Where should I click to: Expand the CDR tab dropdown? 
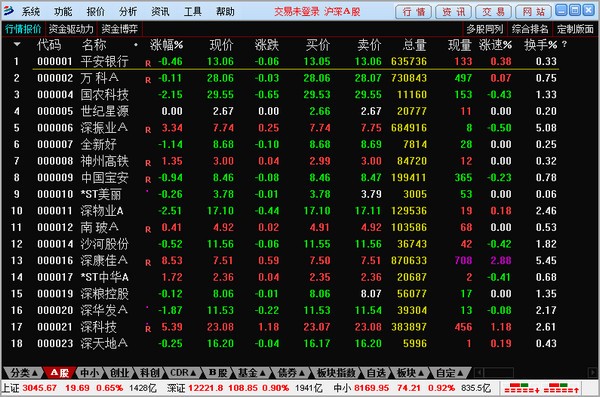[x=183, y=372]
